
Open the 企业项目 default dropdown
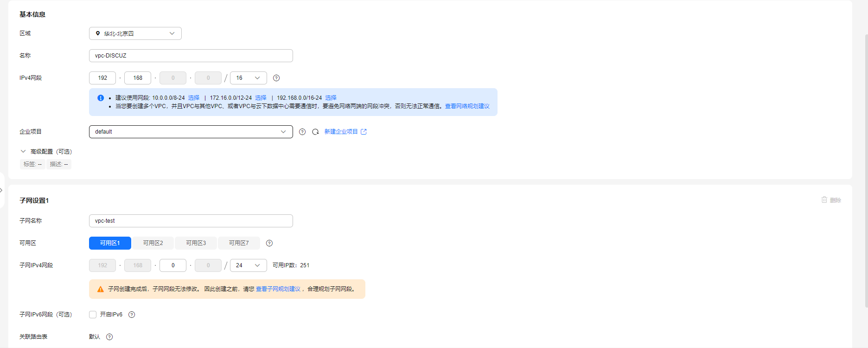tap(191, 132)
